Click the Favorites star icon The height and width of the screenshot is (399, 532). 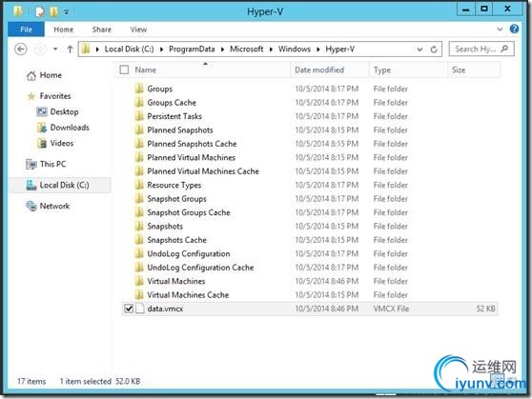coord(31,96)
